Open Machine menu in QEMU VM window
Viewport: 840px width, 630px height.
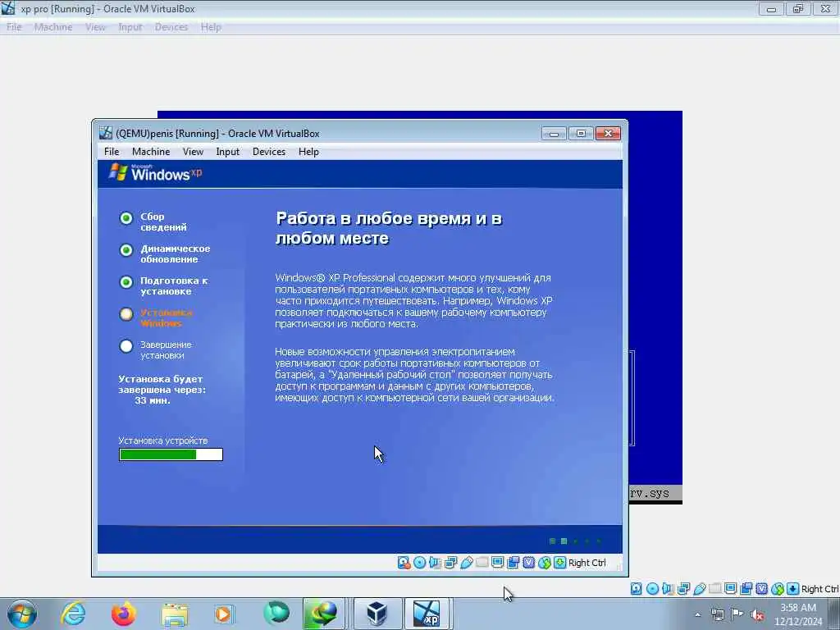coord(151,152)
